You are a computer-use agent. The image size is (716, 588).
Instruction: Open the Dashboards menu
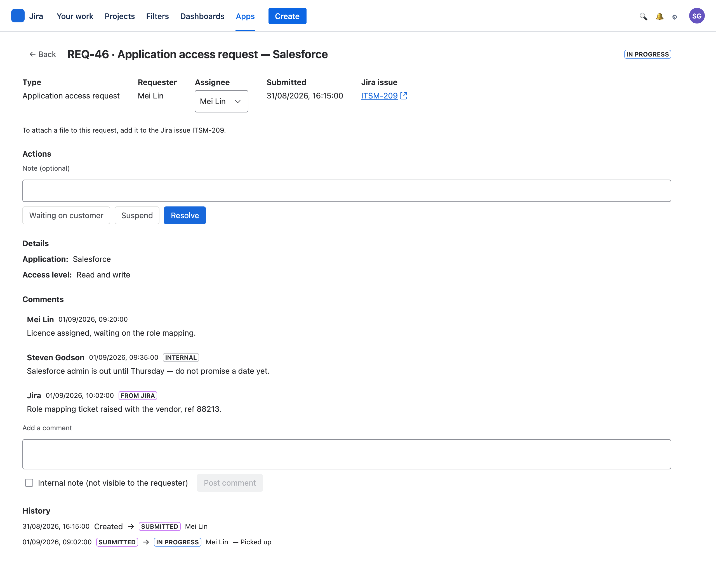point(202,16)
